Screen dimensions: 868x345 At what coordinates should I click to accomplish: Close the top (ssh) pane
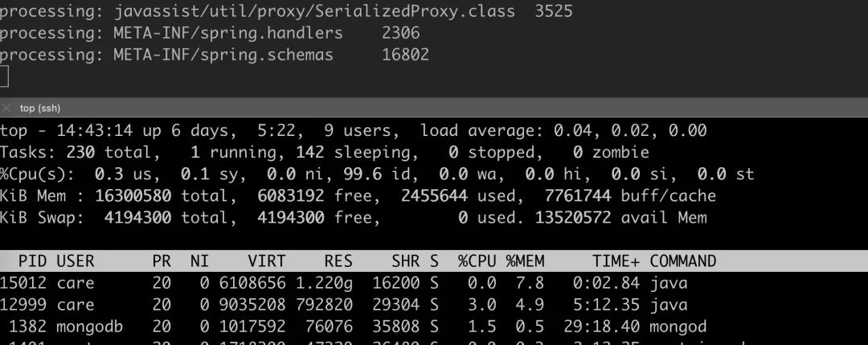(6, 108)
